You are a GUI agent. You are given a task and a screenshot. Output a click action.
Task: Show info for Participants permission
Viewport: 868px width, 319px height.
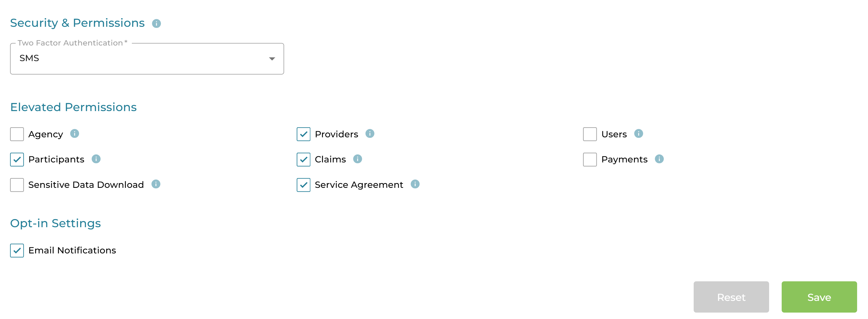[96, 159]
